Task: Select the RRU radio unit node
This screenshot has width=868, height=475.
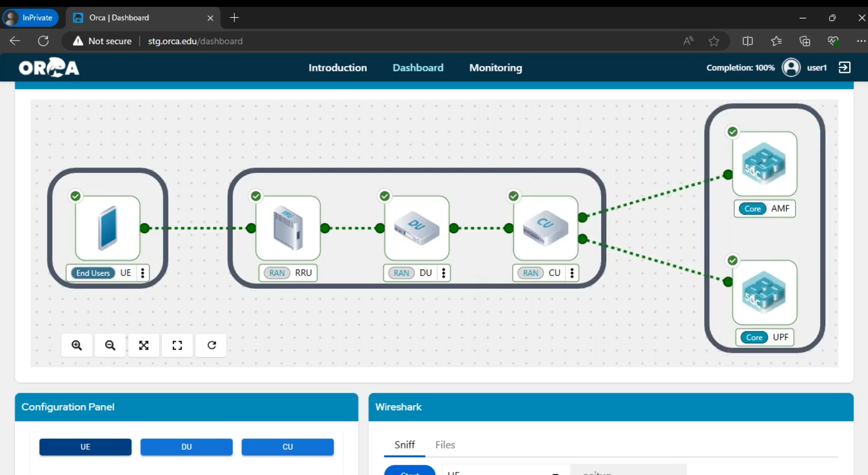Action: (x=288, y=228)
